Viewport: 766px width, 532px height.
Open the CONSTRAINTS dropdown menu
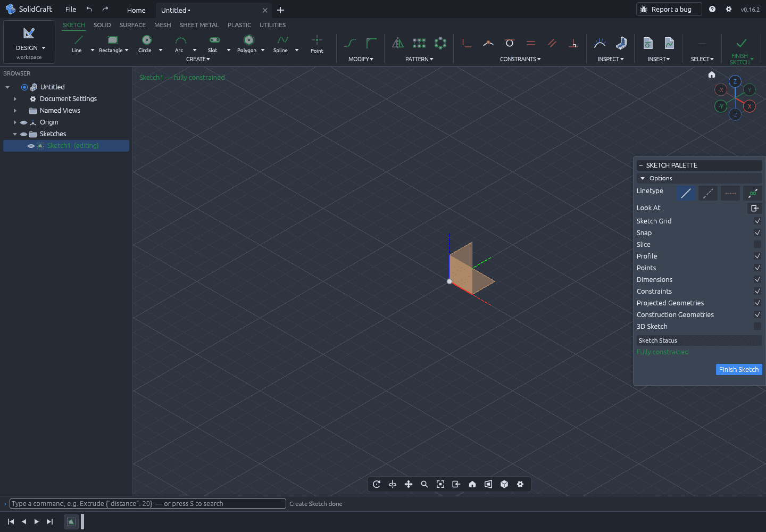[520, 59]
